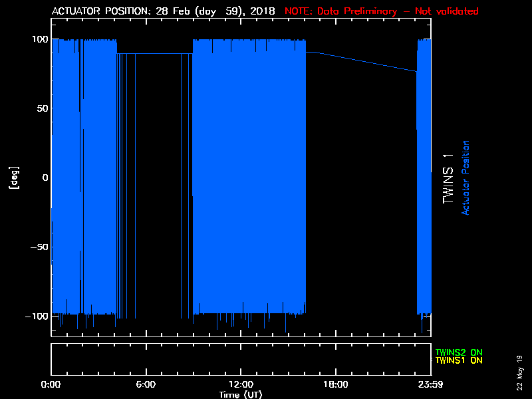
Task: Click the red Data Preliminary note
Action: click(x=381, y=11)
